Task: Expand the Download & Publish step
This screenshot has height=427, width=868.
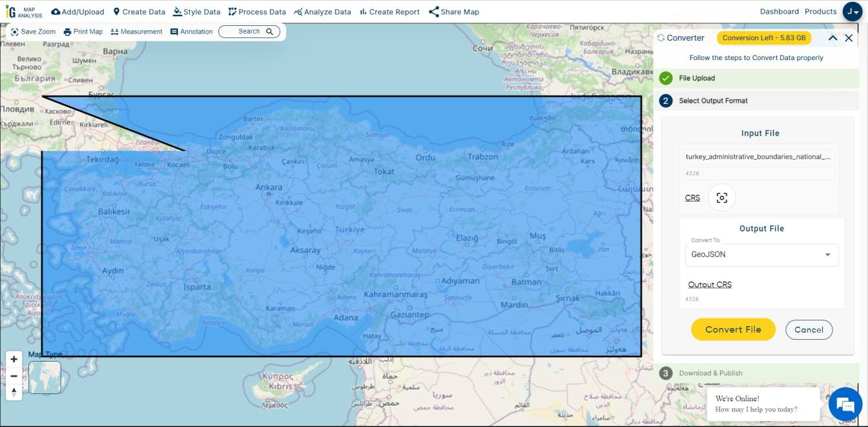Action: (710, 373)
